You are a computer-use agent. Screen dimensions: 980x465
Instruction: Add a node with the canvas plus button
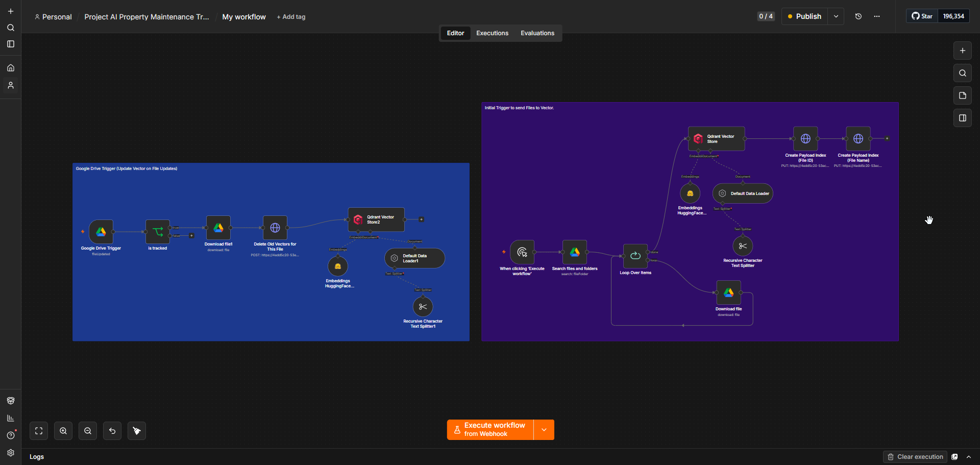click(x=963, y=51)
